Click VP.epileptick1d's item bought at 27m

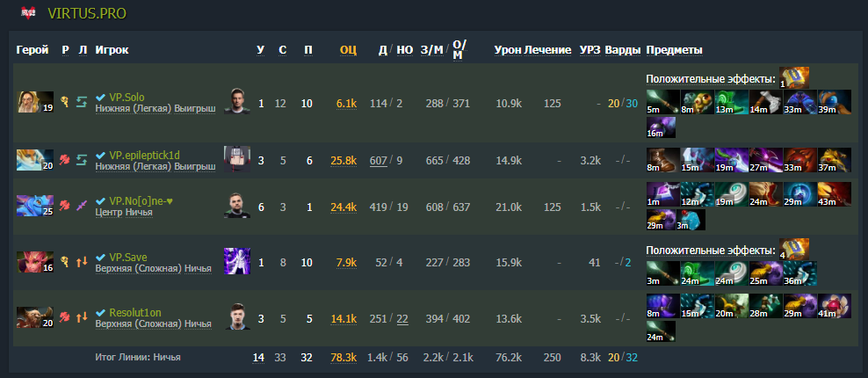click(x=764, y=160)
